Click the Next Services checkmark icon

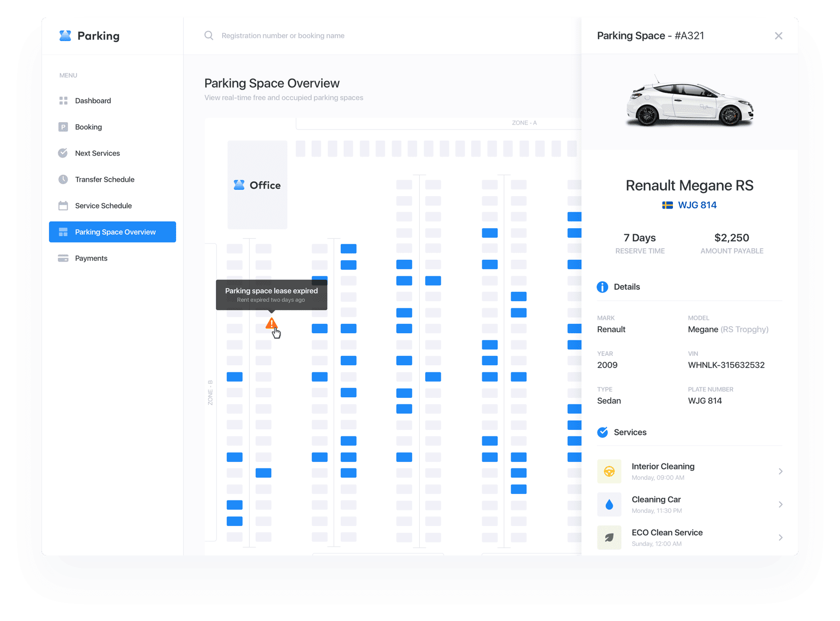(x=63, y=153)
